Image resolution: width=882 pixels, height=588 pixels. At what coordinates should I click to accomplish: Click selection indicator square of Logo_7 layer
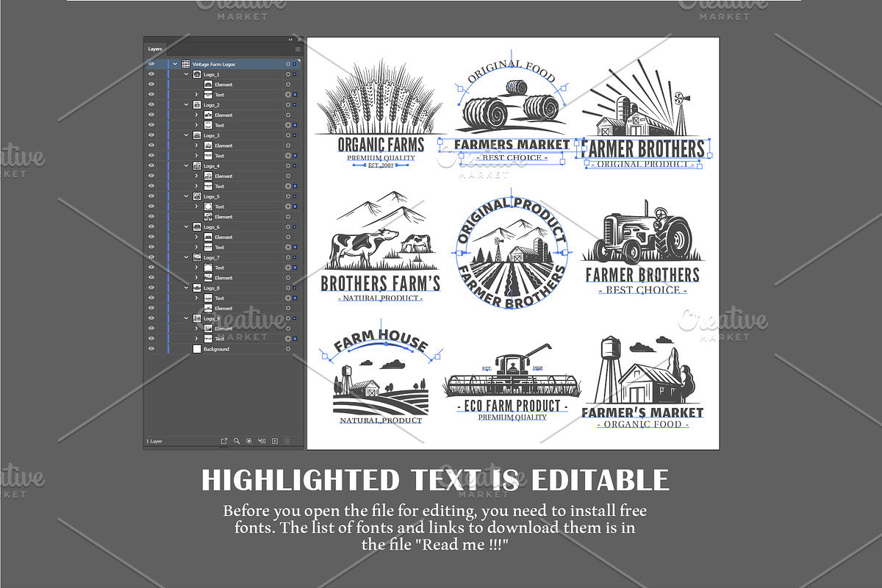295,258
